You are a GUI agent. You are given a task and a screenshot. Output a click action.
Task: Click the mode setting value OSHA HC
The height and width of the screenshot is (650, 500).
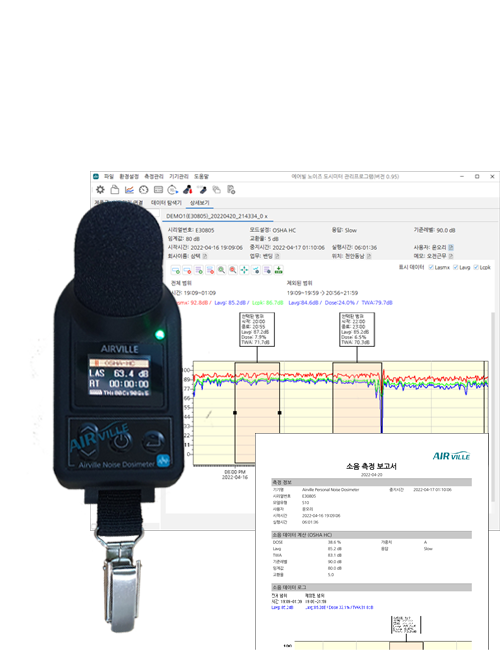[284, 230]
